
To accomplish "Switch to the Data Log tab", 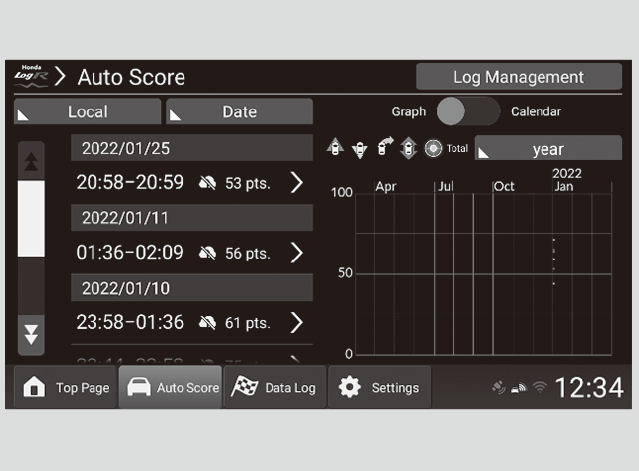I will point(274,388).
